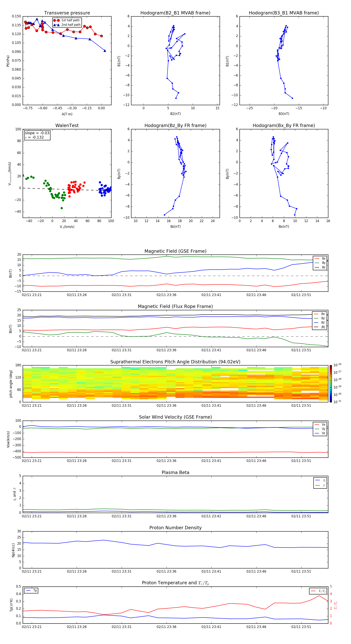Viewport: 351px width, 644px height.
Task: Click the 'Transverse pressure' plot title
Action: (x=67, y=13)
